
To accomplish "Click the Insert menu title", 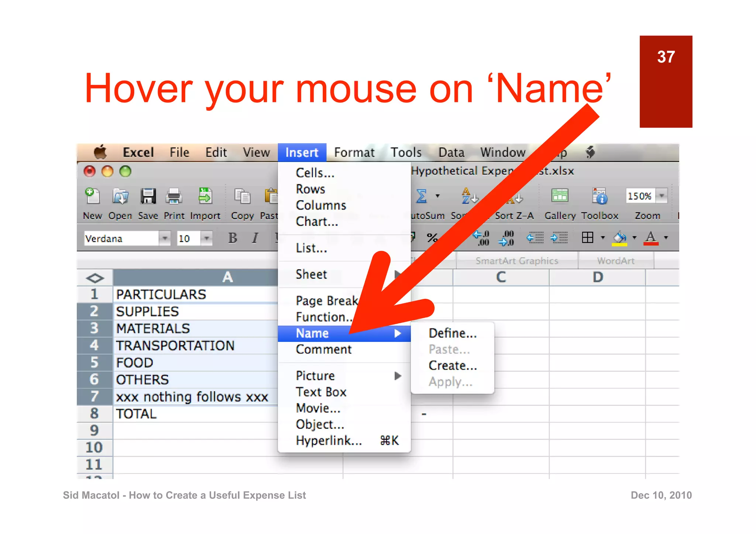I will [x=302, y=152].
